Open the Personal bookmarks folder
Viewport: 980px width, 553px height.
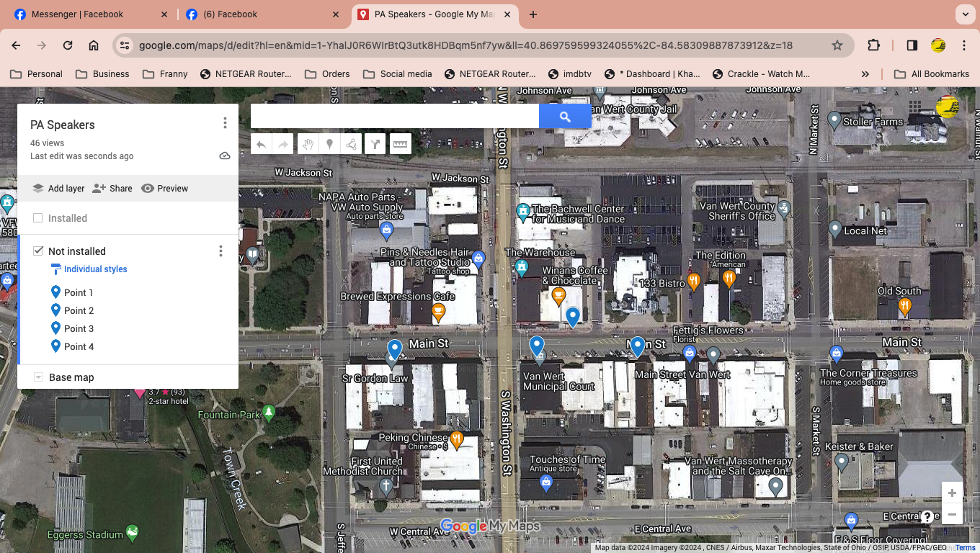(x=37, y=73)
